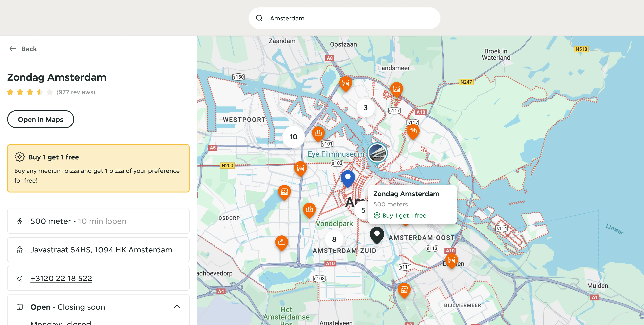The image size is (644, 325).
Task: Select the orange shop pin near A8
Action: click(x=345, y=84)
